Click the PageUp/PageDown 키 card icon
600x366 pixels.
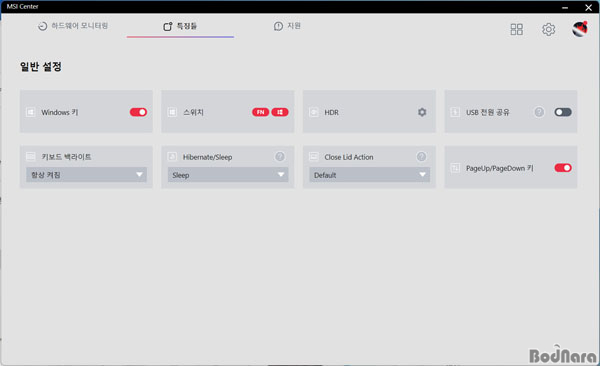[x=455, y=168]
